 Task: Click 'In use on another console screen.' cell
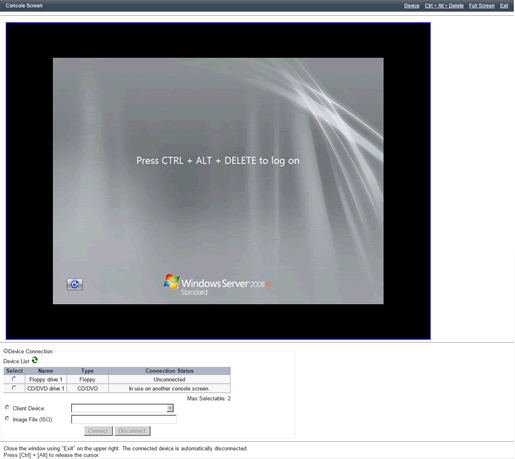tap(169, 388)
